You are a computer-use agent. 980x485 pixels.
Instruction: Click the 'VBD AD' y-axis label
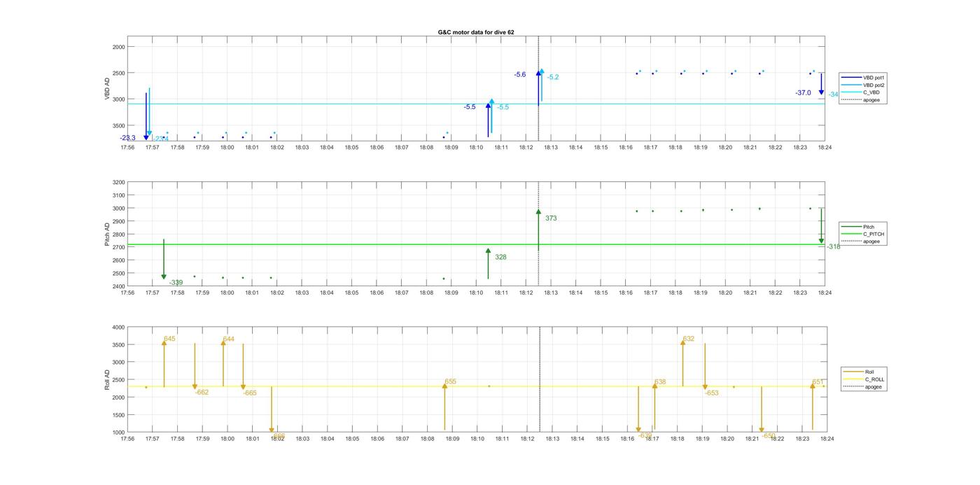click(108, 89)
